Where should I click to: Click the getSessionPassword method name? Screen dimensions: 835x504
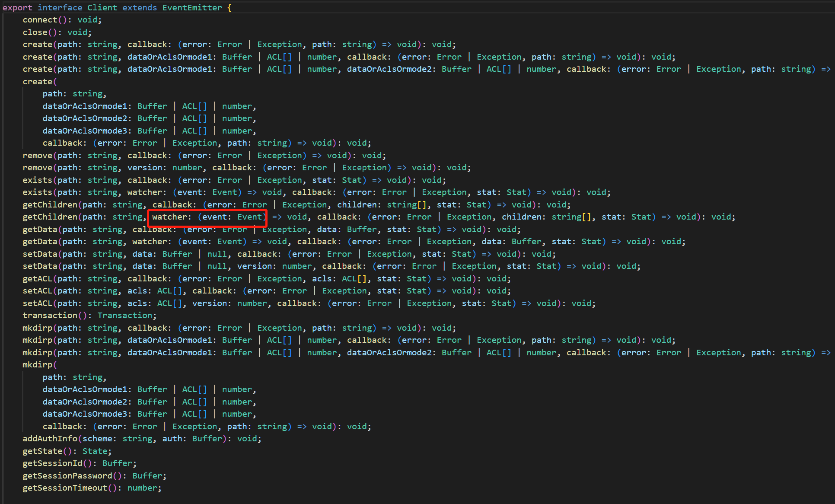click(67, 476)
